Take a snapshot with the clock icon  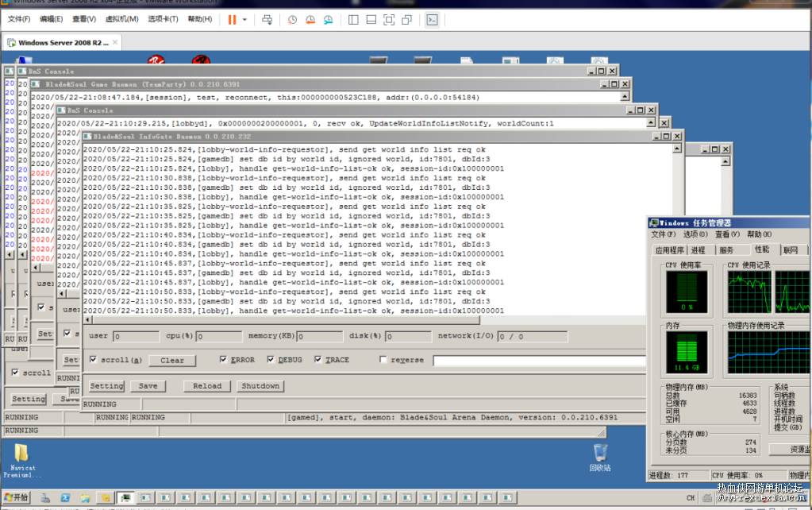coord(292,20)
